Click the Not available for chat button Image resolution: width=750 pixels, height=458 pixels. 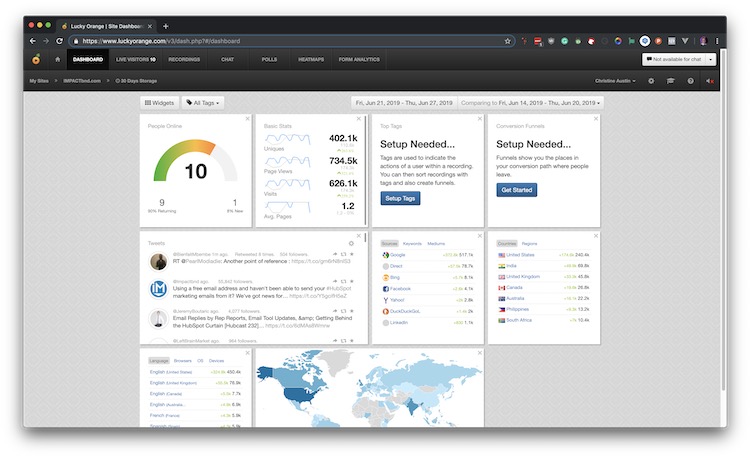click(x=673, y=59)
